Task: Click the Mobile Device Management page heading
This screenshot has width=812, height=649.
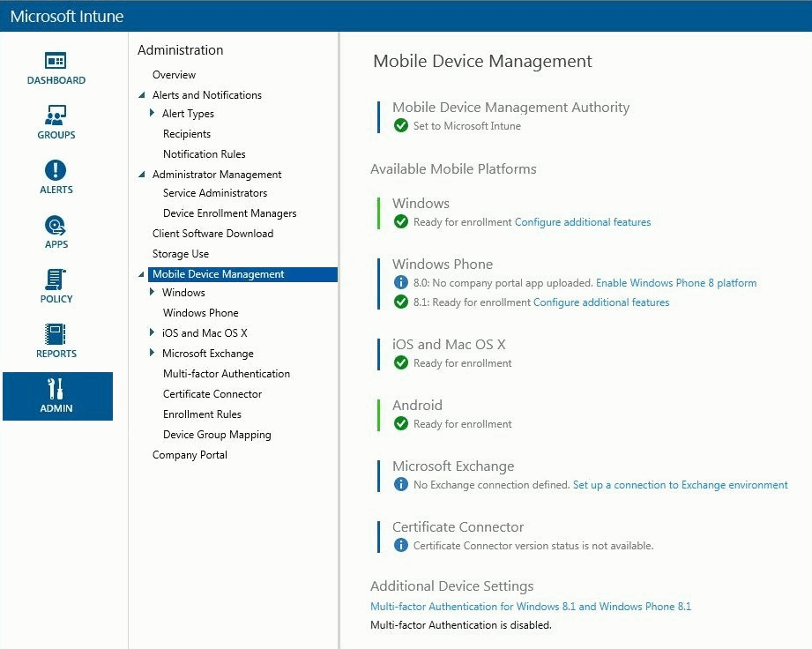Action: [482, 61]
